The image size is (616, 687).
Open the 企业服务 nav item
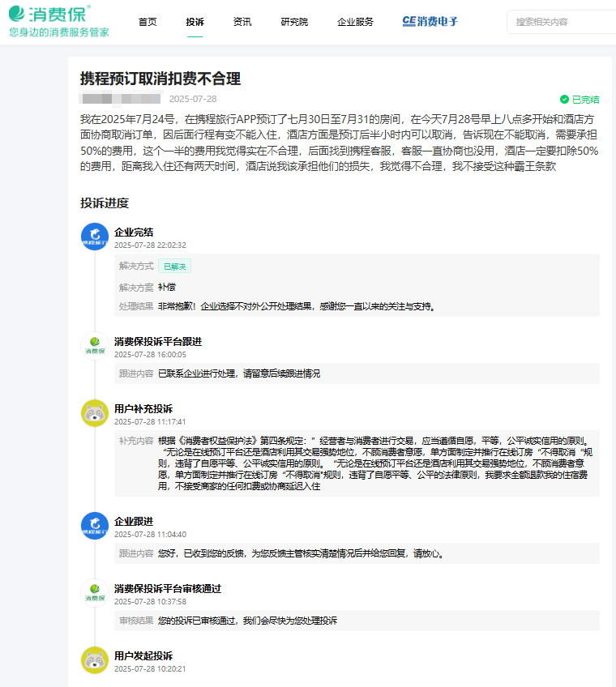tap(355, 21)
